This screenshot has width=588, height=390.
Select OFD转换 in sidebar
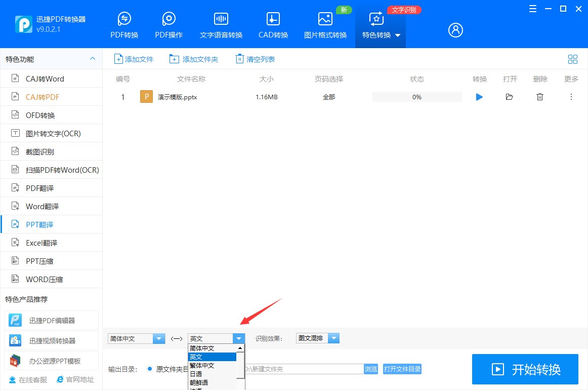pos(52,115)
